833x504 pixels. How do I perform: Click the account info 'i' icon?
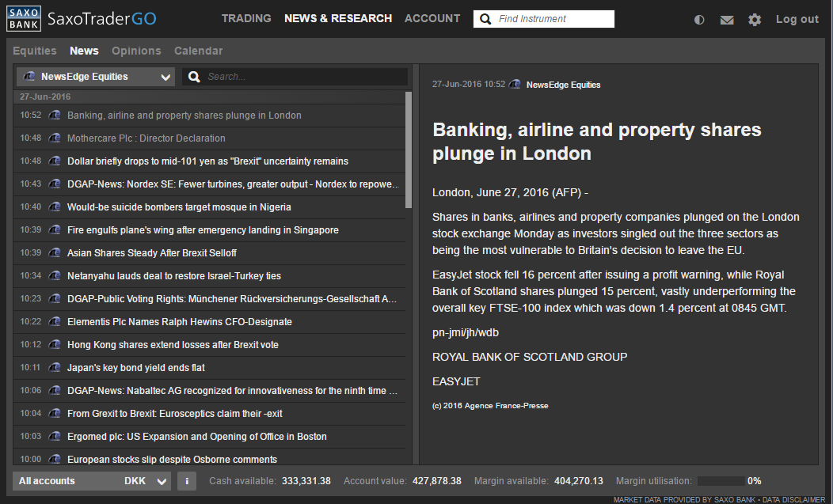pos(187,481)
